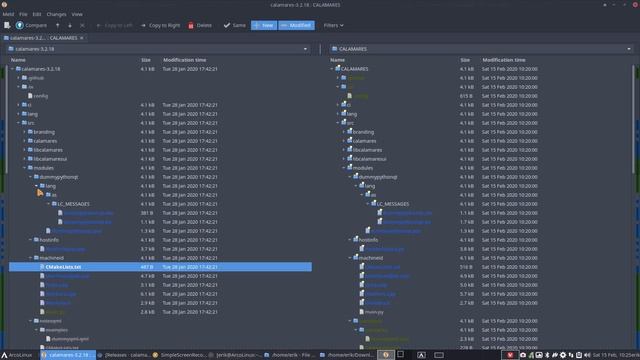Click the volume icon in system tray
The height and width of the screenshot is (360, 640).
pyautogui.click(x=587, y=355)
